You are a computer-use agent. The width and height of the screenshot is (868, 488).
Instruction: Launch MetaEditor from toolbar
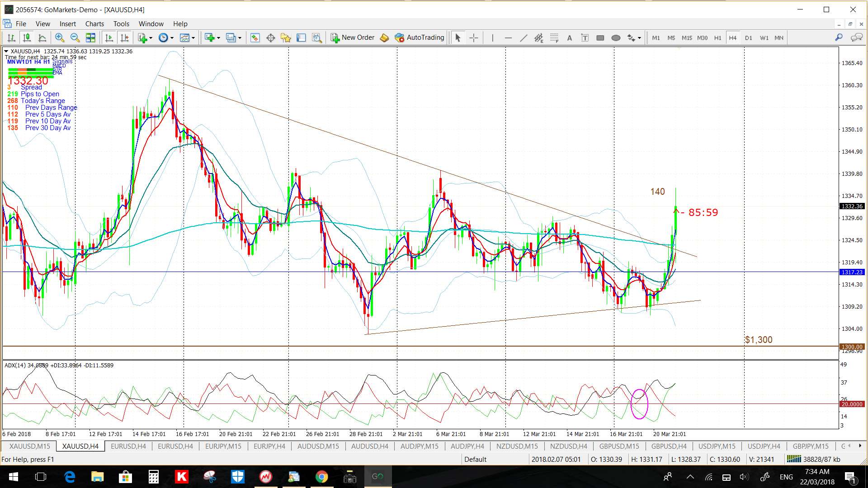pos(384,38)
